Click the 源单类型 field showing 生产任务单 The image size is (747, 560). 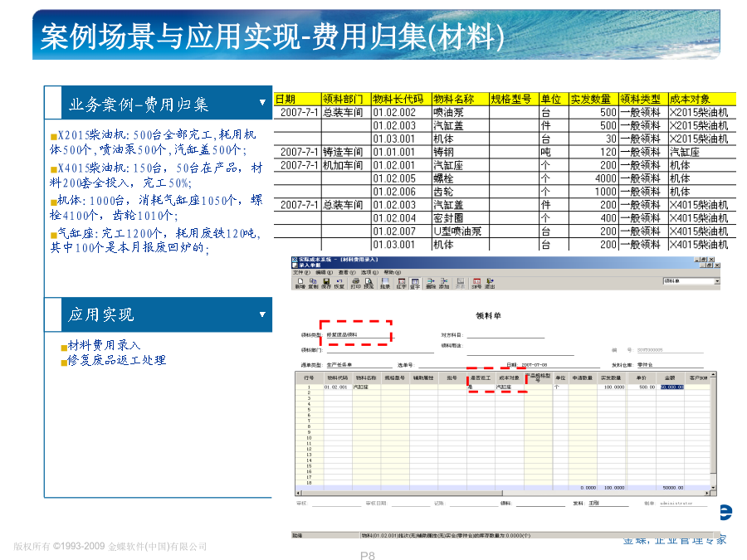(360, 365)
